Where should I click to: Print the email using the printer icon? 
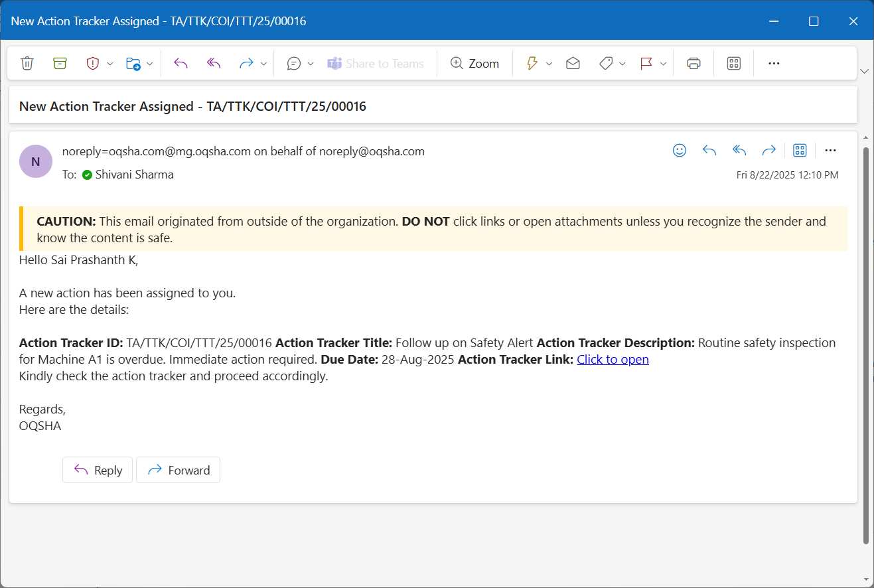point(693,64)
